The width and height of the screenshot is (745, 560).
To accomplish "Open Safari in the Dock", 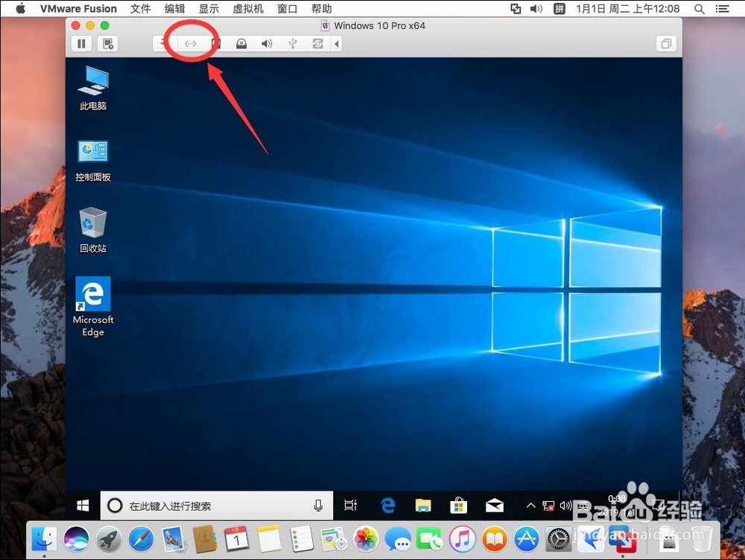I will click(x=141, y=539).
